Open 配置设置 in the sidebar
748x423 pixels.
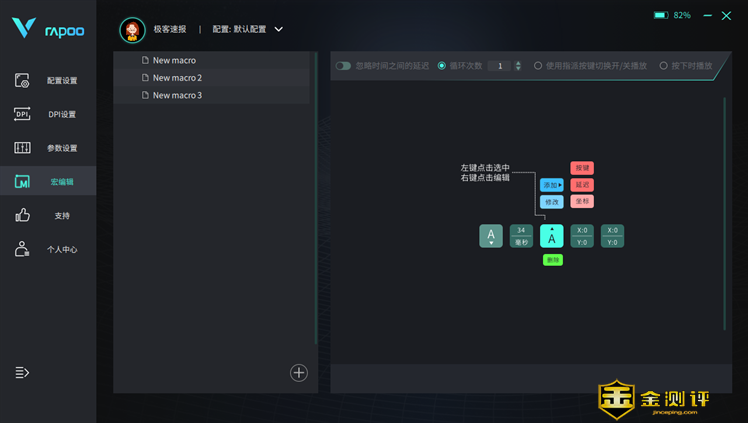coord(48,80)
